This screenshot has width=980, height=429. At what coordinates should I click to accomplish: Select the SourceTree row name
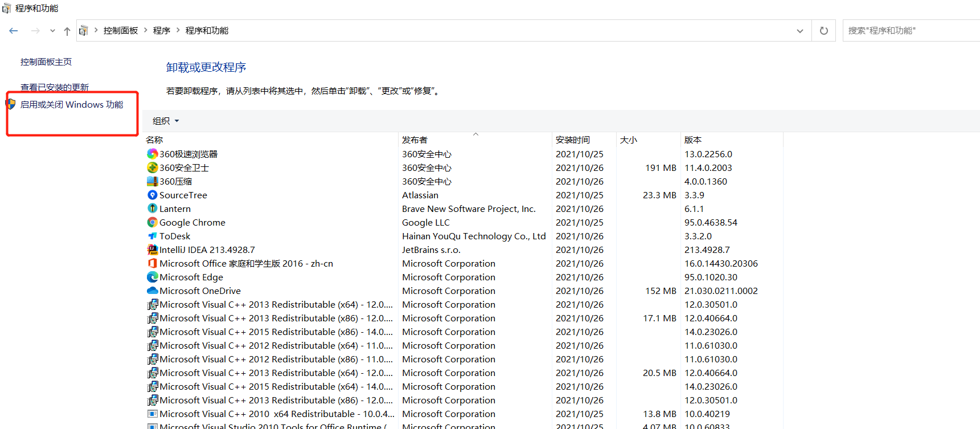tap(183, 195)
